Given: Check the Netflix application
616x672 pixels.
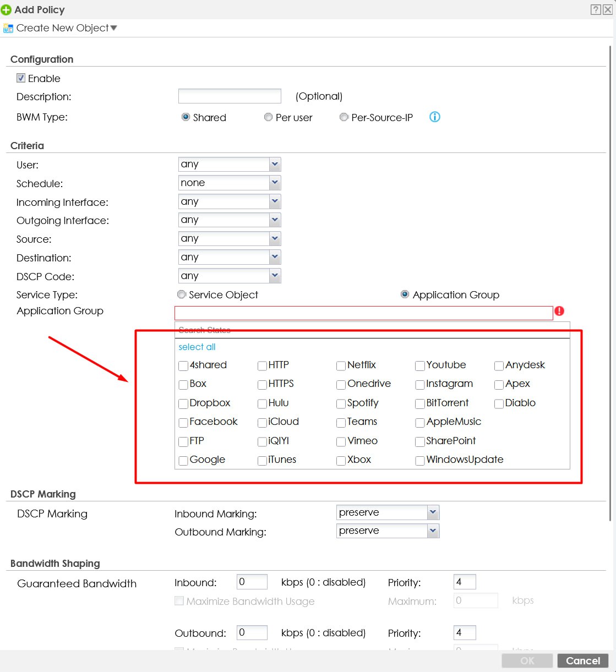Looking at the screenshot, I should [341, 366].
